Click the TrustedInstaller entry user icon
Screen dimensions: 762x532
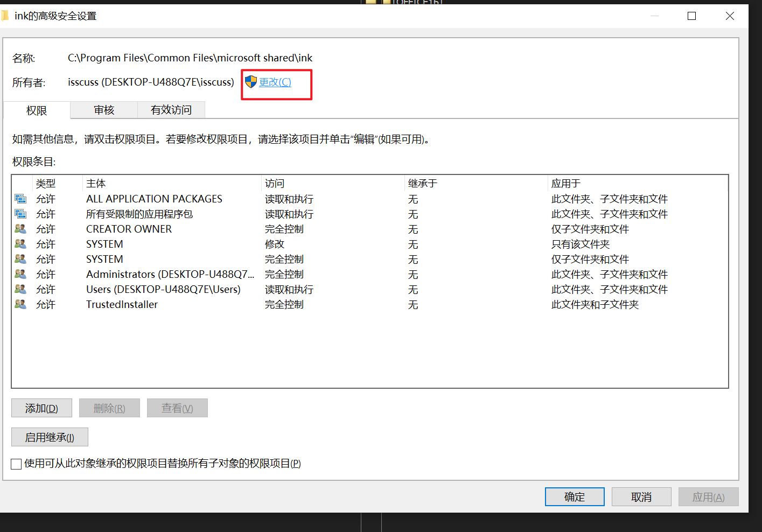click(x=20, y=305)
